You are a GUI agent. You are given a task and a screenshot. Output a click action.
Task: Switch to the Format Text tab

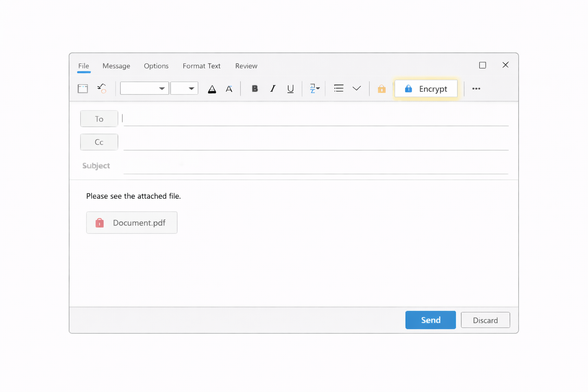[201, 66]
